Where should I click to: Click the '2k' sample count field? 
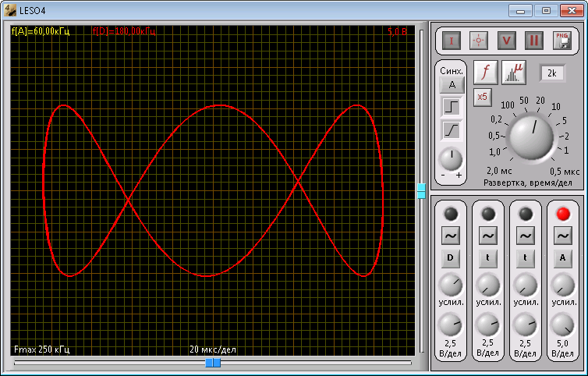coord(552,73)
